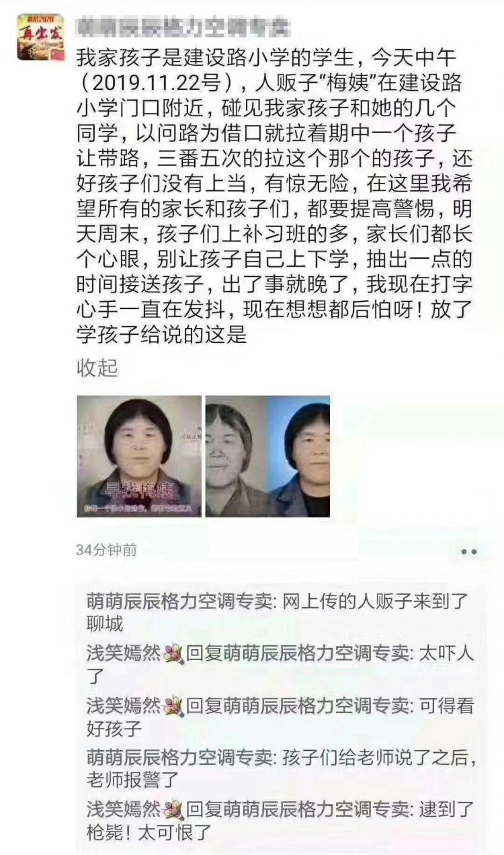Open 浅笑嫣然 in the 逮到了枪毙 comment
504x855 pixels.
coord(124,809)
